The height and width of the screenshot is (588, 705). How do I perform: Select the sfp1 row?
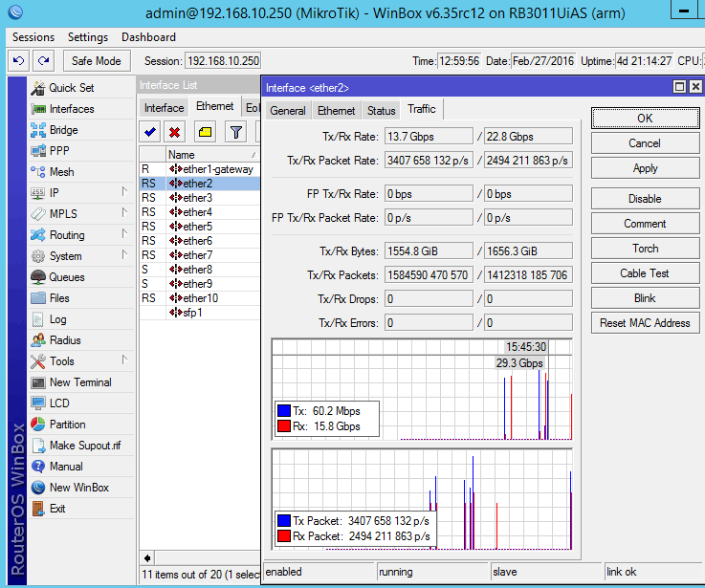click(200, 313)
